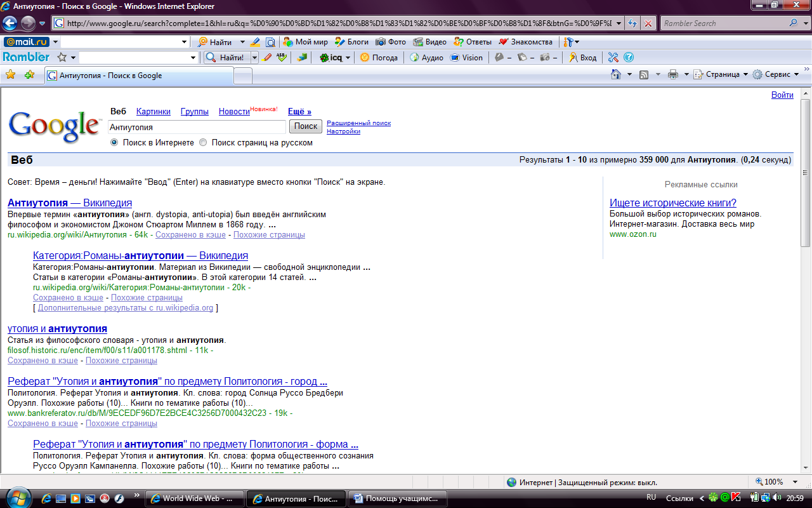Stop loading with the red X icon

point(648,23)
